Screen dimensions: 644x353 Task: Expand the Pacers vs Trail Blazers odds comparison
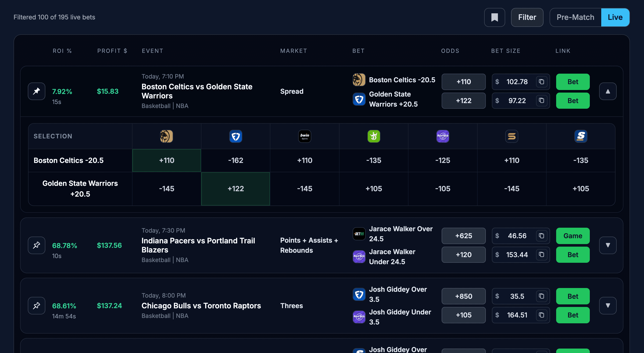(x=608, y=245)
